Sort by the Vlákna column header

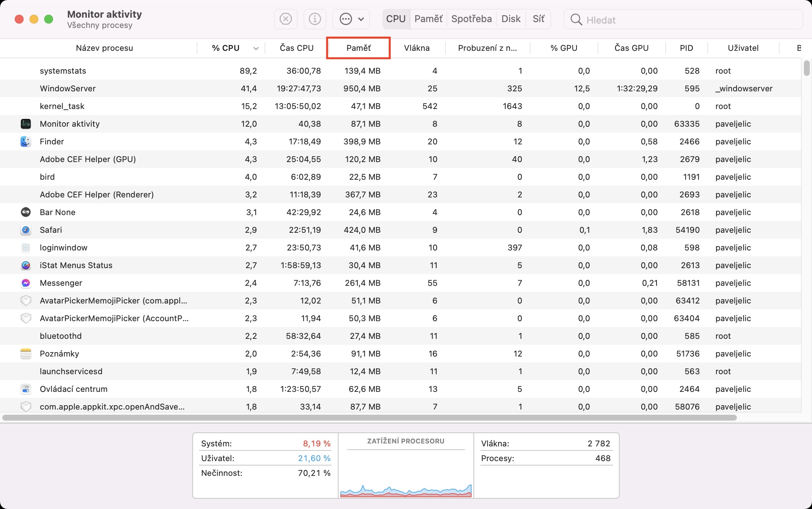click(x=416, y=48)
